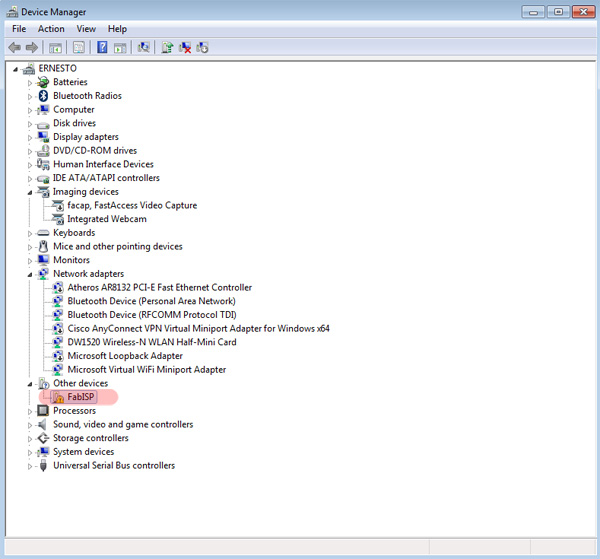This screenshot has width=600, height=559.
Task: Select the FabISP device label
Action: coord(81,397)
